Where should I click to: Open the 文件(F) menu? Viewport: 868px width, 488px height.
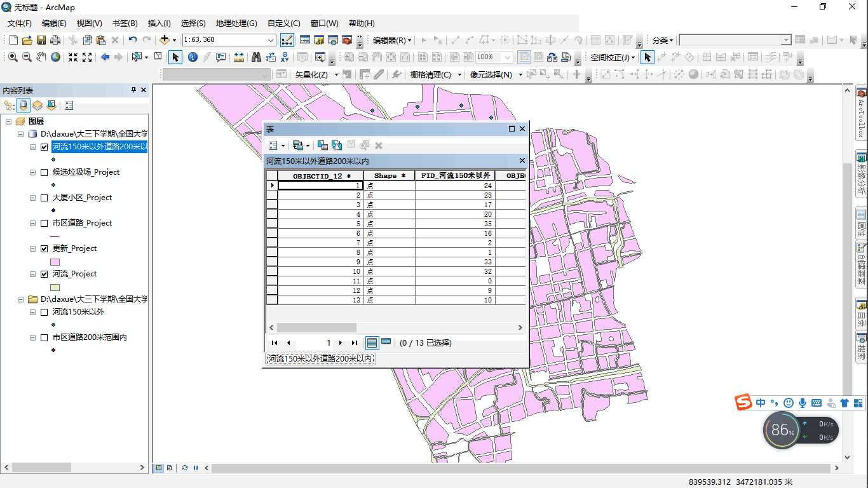pyautogui.click(x=20, y=23)
